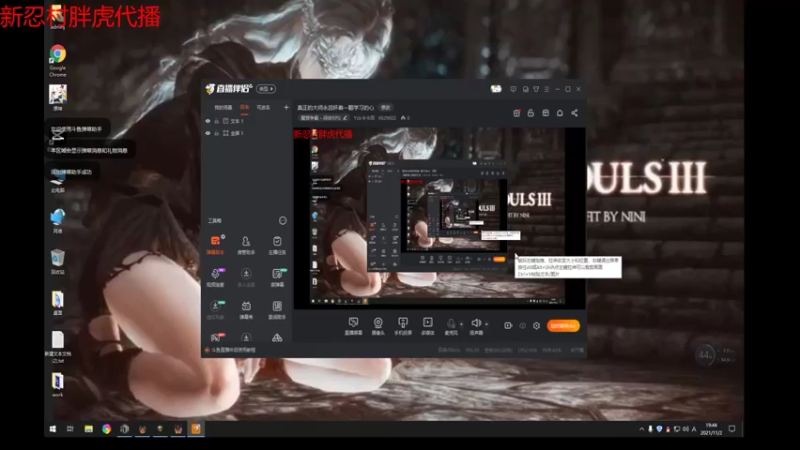
Task: Toggle the lock of 全屏1 source
Action: tap(216, 133)
